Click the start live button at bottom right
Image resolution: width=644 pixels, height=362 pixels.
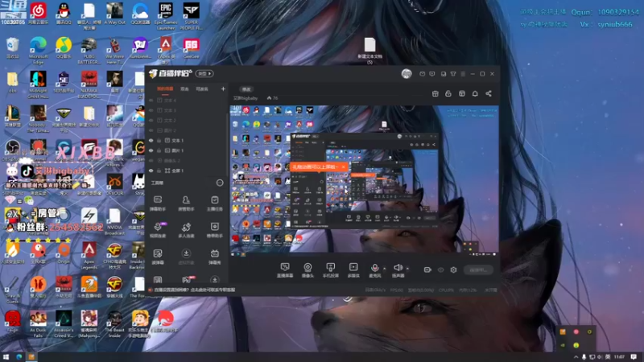478,269
